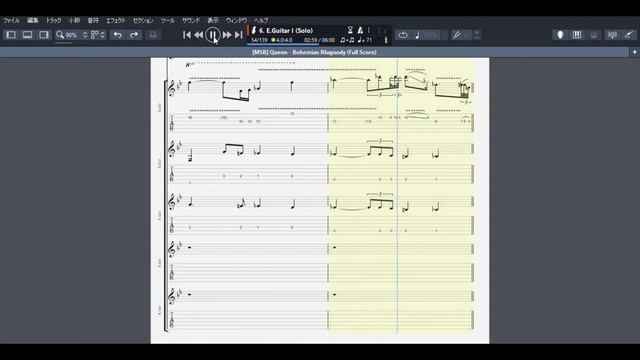This screenshot has height=360, width=640.
Task: Click the zoom magnifier icon
Action: pos(60,35)
